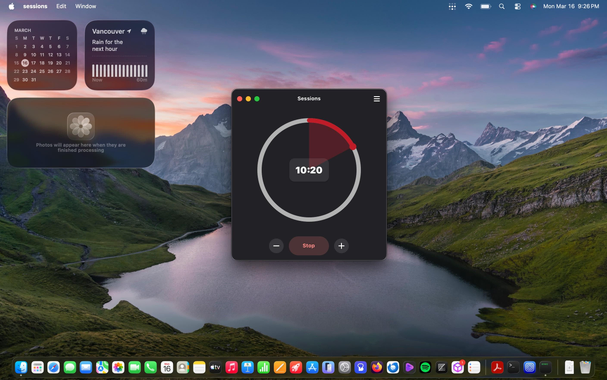Stop the running session timer
The width and height of the screenshot is (607, 380).
point(309,246)
